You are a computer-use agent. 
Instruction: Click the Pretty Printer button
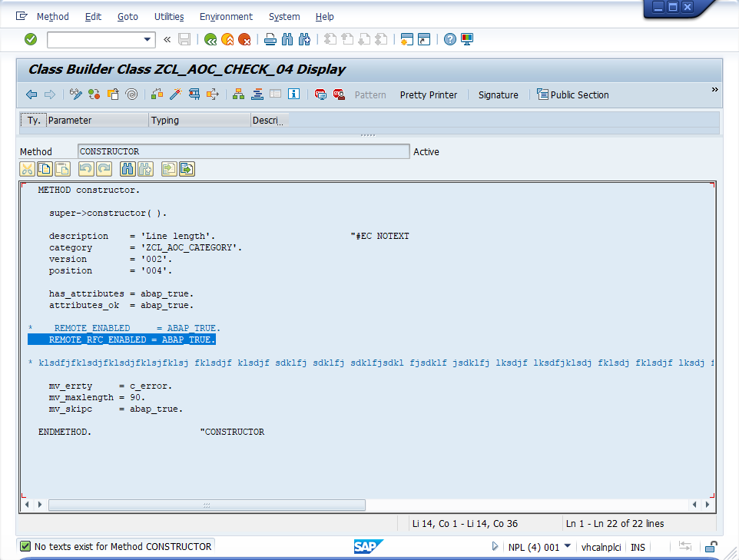429,94
